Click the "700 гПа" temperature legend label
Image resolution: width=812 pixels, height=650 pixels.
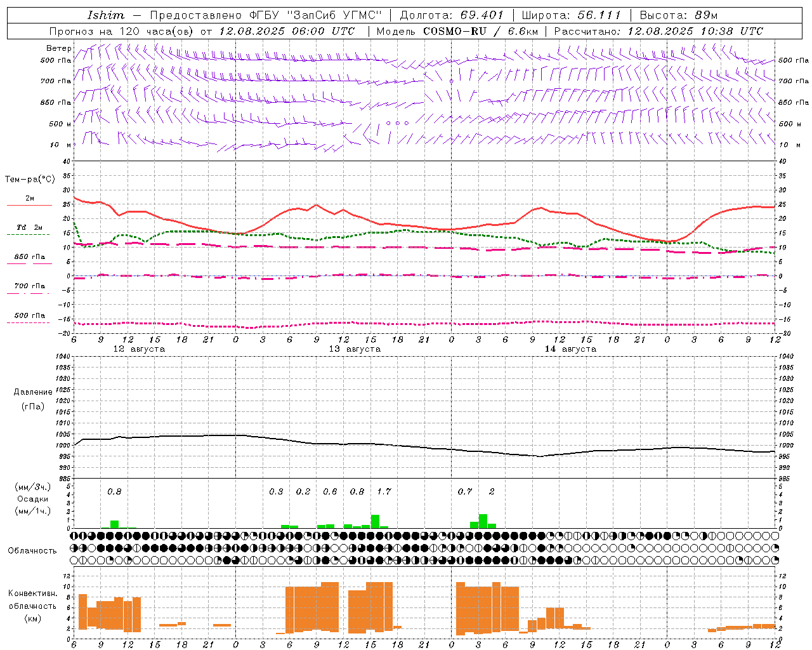coord(29,286)
